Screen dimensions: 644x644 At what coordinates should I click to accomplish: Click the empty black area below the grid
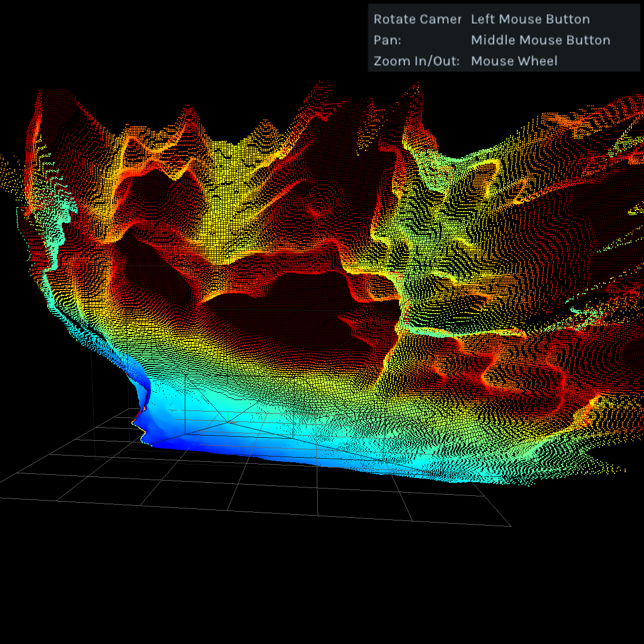tap(314, 586)
